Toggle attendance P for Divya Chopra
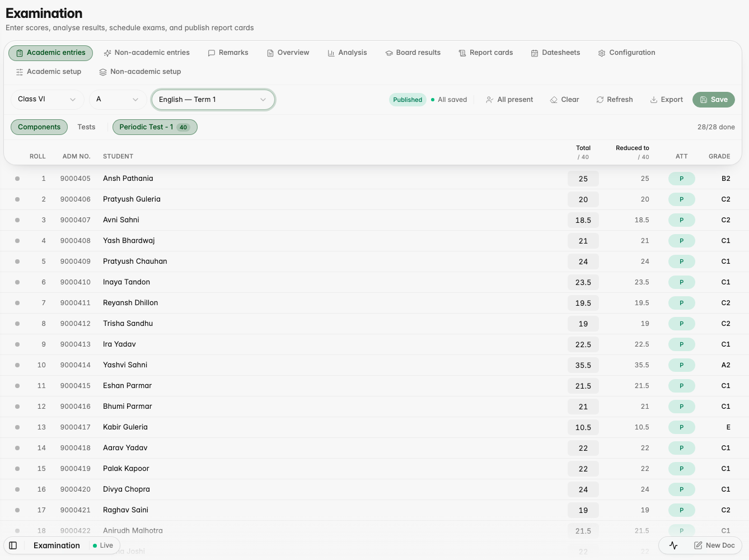749x560 pixels. pos(681,489)
